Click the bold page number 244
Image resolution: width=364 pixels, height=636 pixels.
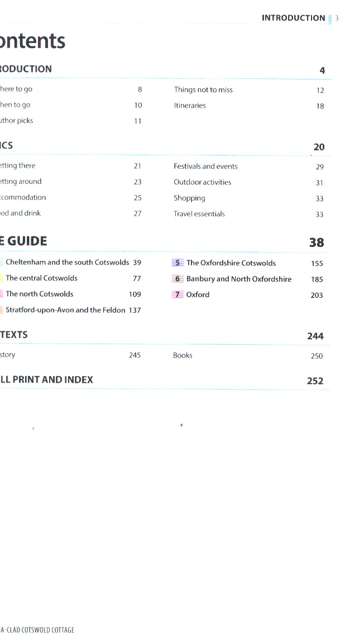315,336
